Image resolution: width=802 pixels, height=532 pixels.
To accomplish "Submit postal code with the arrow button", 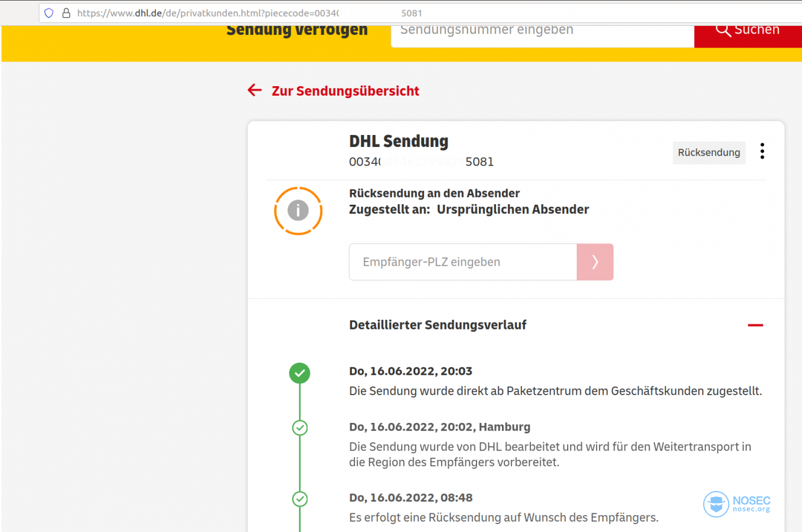I will tap(595, 262).
